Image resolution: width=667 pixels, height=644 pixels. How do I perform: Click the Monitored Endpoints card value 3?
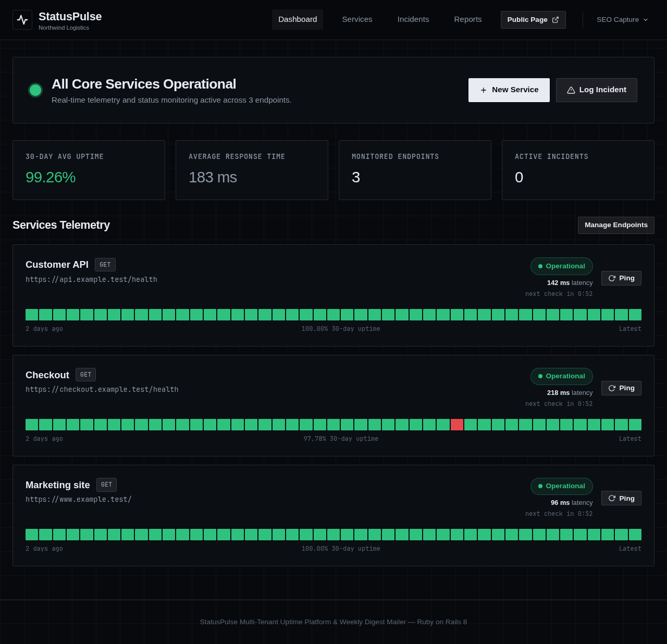pyautogui.click(x=356, y=178)
